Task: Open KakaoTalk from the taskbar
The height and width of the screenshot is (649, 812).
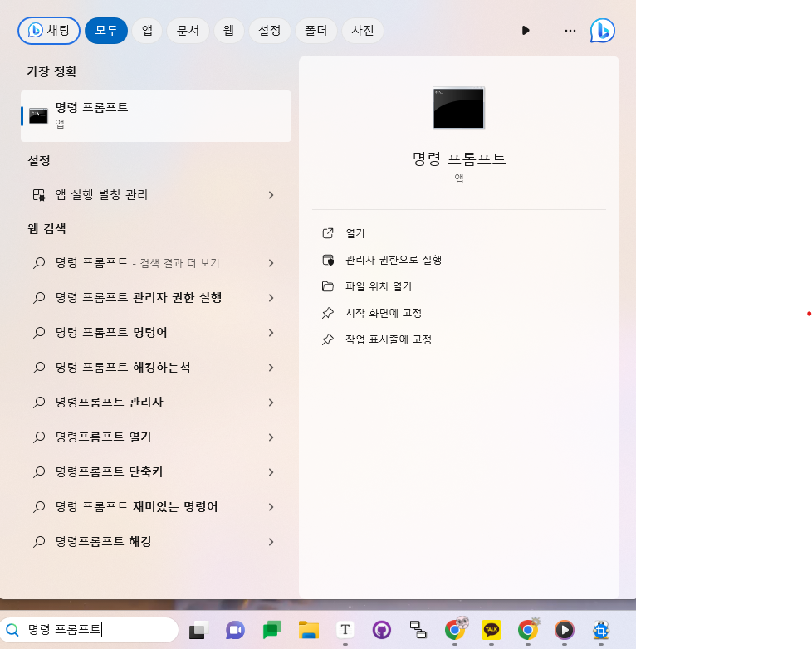Action: click(492, 630)
